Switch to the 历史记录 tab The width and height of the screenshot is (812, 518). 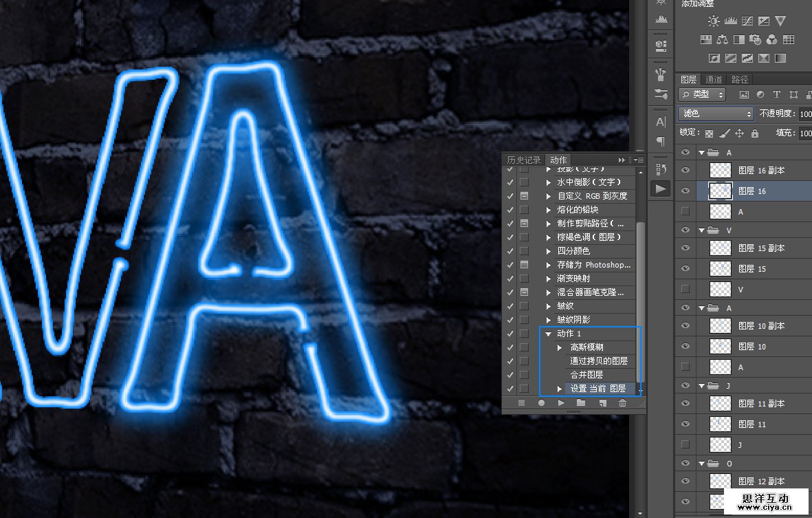(524, 160)
